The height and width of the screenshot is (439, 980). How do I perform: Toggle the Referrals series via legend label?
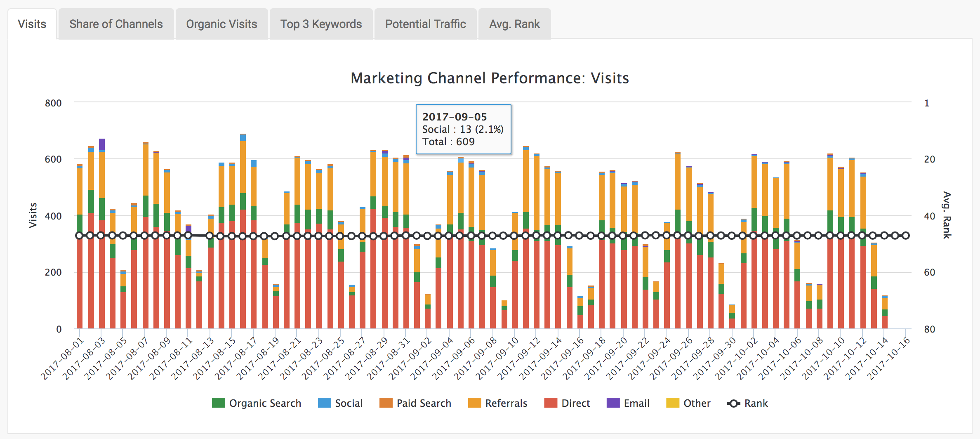506,403
